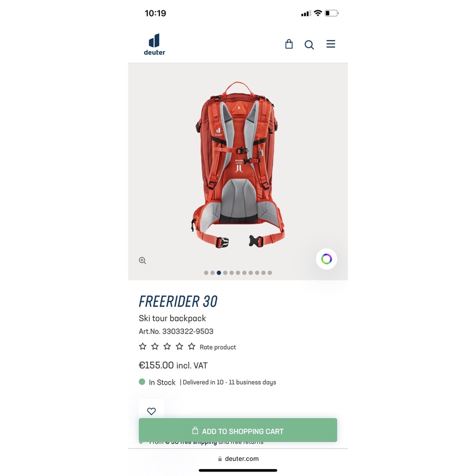Image resolution: width=476 pixels, height=476 pixels.
Task: Click the FREERIDER 30 product title
Action: pos(178,301)
